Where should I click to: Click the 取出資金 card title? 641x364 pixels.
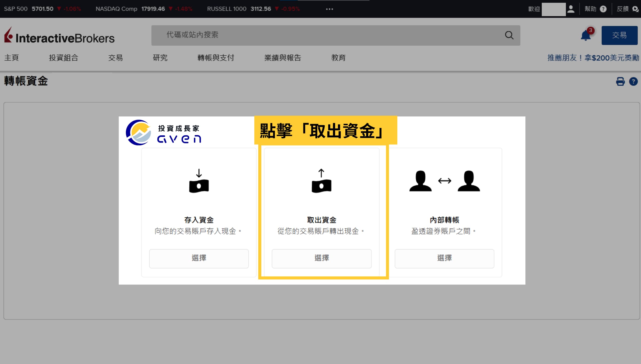tap(322, 220)
